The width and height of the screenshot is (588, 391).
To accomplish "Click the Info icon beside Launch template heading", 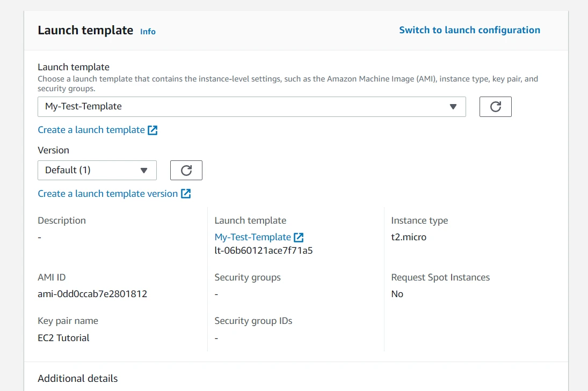I will point(148,31).
